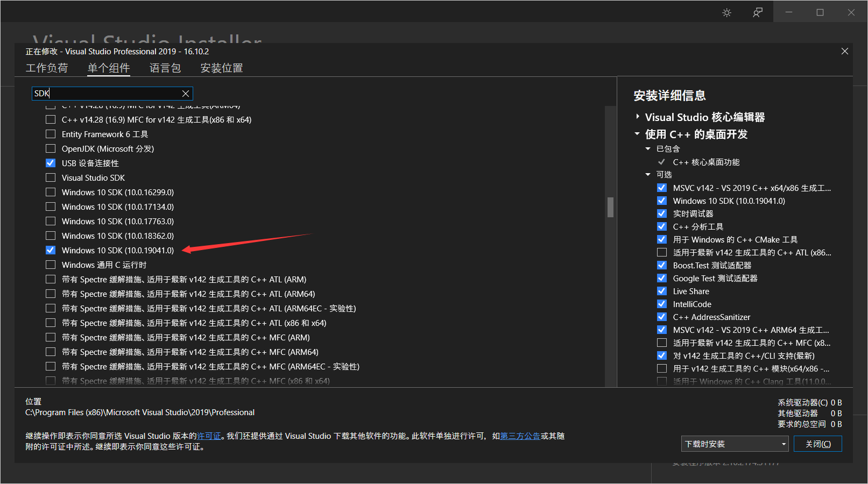Click the theme settings sun icon
The width and height of the screenshot is (868, 484).
[726, 11]
